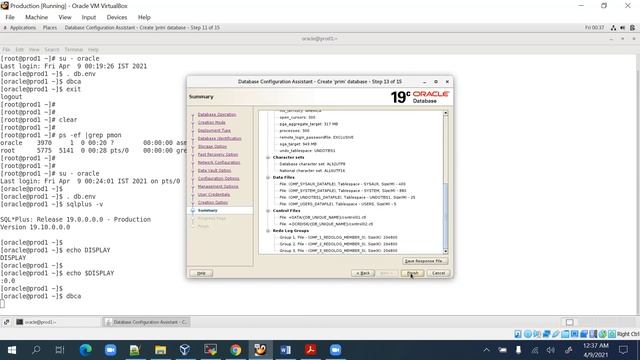
Task: Open the User Credentials step link
Action: pyautogui.click(x=213, y=195)
